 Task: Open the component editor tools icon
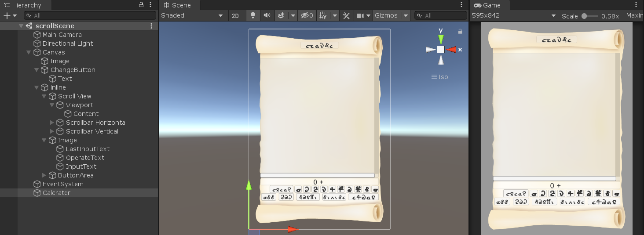pyautogui.click(x=346, y=15)
